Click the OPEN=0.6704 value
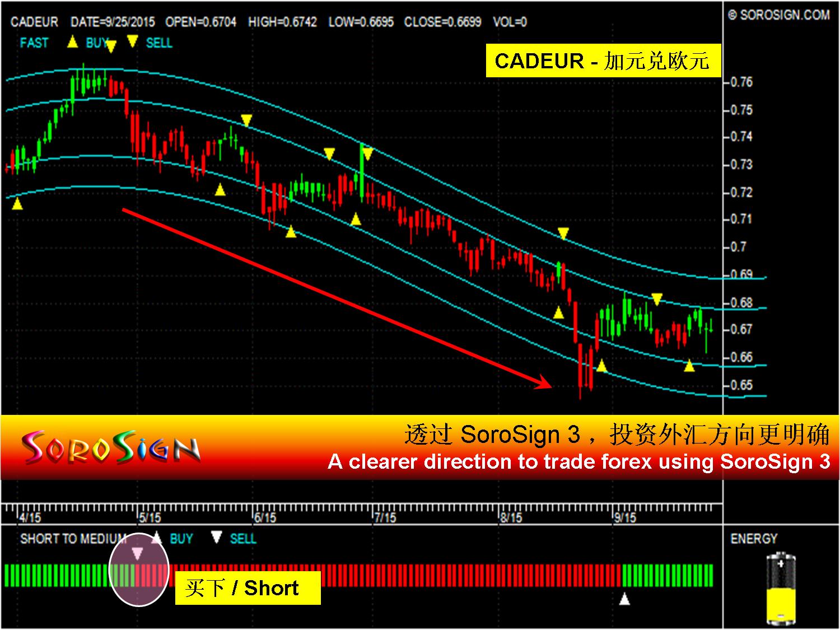840x630 pixels. click(200, 22)
